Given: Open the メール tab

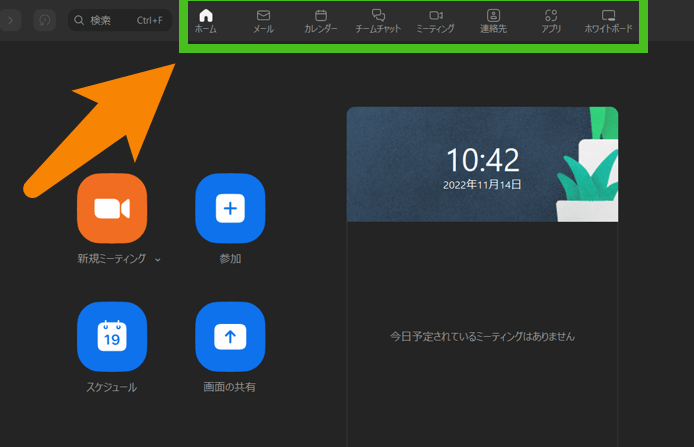Looking at the screenshot, I should 263,21.
